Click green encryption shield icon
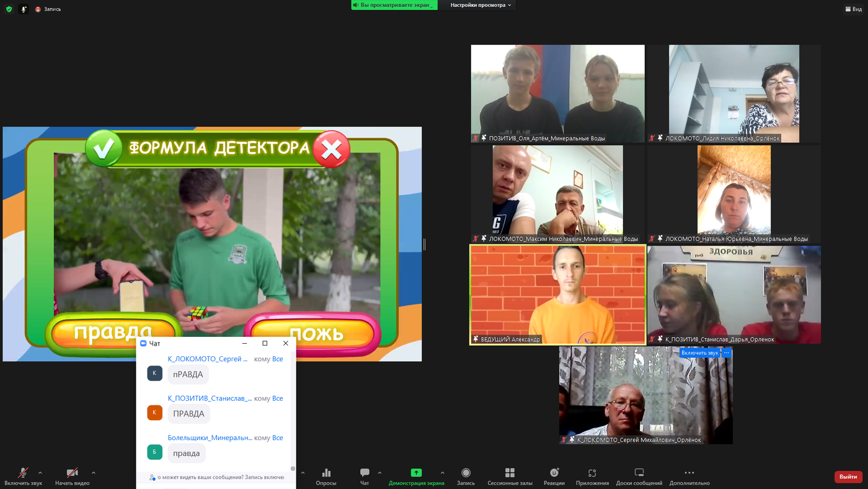This screenshot has width=868, height=489. pos(9,9)
